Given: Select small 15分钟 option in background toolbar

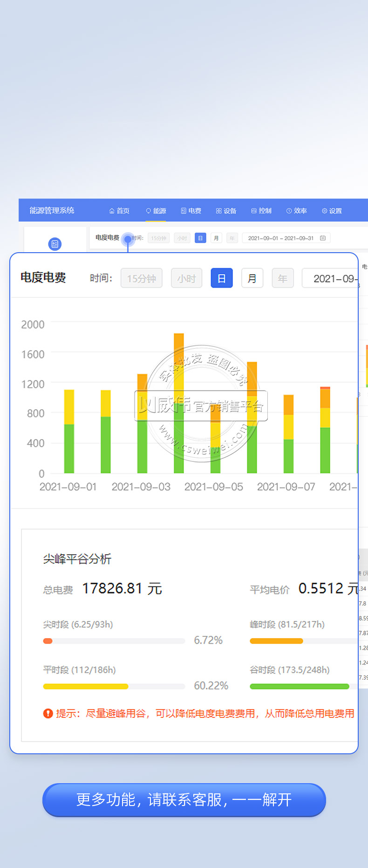Looking at the screenshot, I should (158, 238).
